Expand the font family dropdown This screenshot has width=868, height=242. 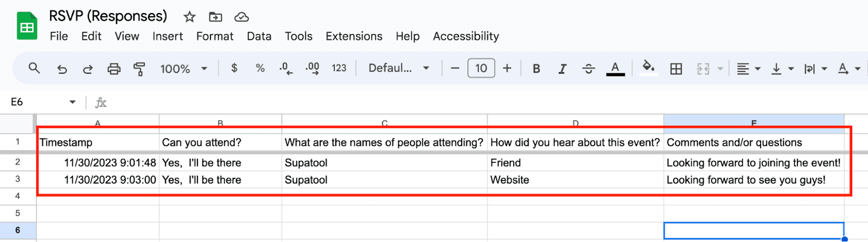coord(399,68)
